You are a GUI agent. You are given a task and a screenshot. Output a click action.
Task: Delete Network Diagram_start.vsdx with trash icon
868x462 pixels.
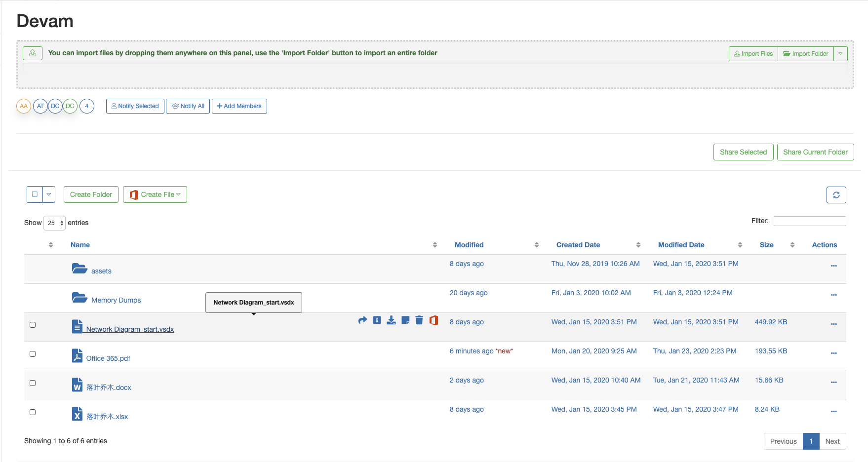(x=419, y=320)
